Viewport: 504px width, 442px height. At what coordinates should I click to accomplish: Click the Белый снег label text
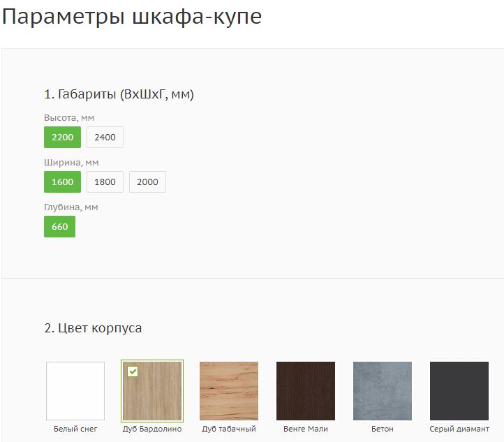click(75, 429)
